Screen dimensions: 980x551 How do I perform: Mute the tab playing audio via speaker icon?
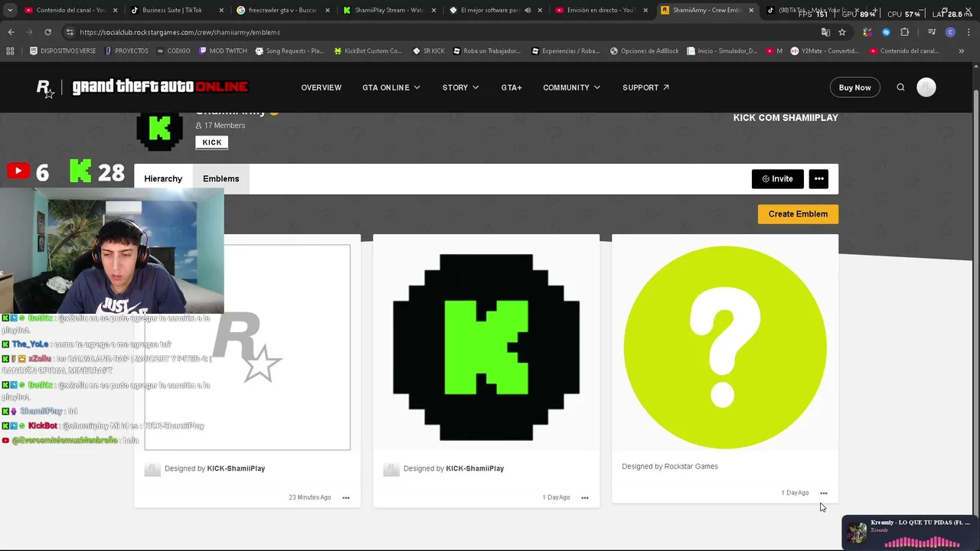point(528,10)
